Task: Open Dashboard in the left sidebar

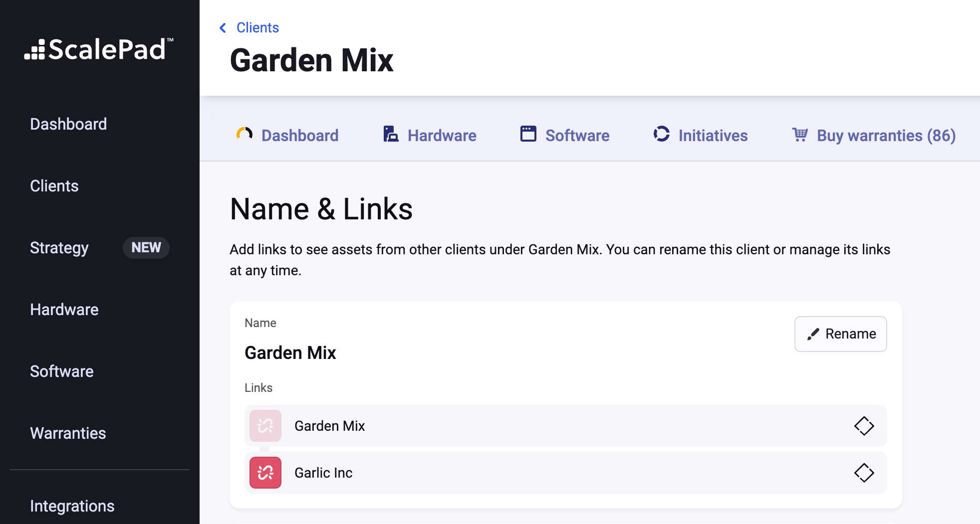Action: pyautogui.click(x=68, y=124)
